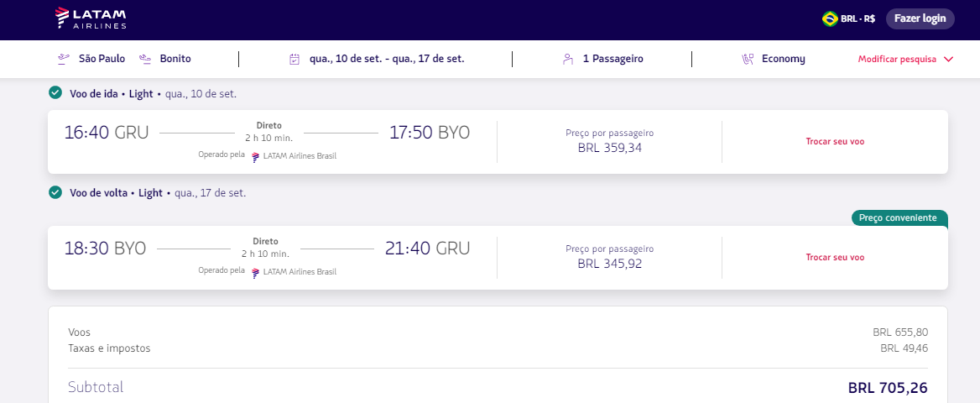Click Trocar seu voo for outbound flight
The width and height of the screenshot is (980, 403).
tap(835, 141)
